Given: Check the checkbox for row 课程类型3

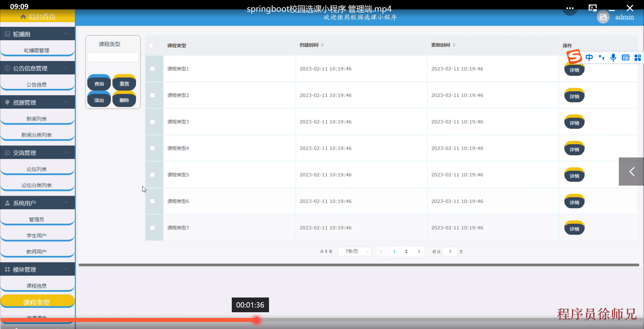Looking at the screenshot, I should point(153,122).
